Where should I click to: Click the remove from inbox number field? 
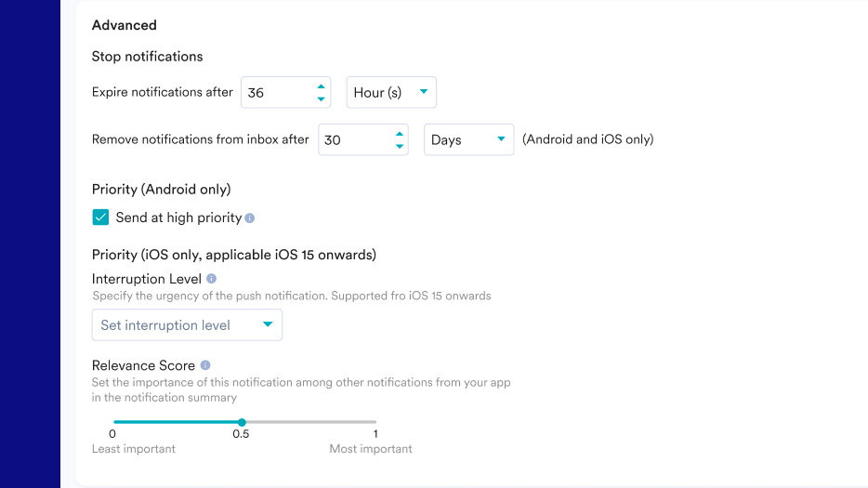353,140
